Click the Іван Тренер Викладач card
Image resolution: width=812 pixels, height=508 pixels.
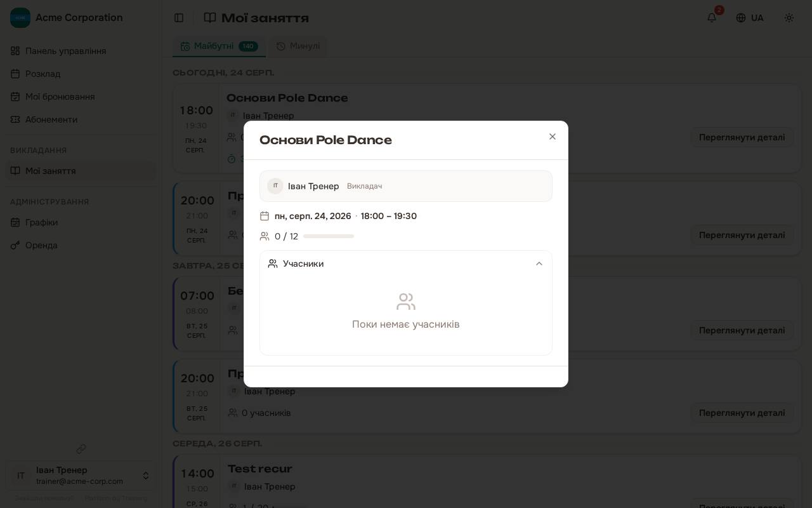coord(406,186)
